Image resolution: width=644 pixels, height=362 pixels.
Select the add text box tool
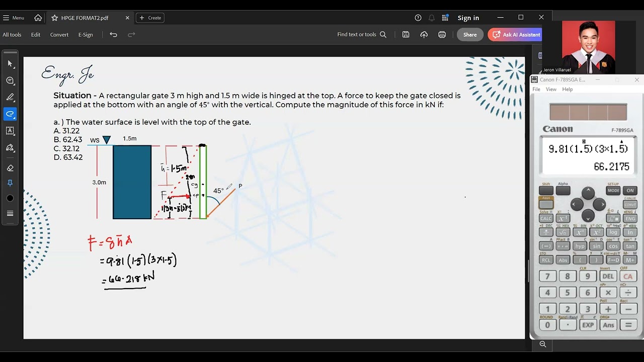10,131
